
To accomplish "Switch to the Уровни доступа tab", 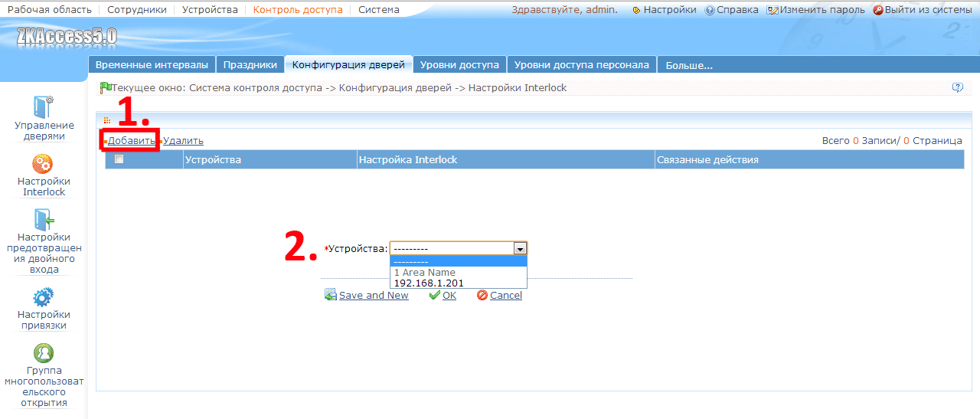I will (x=459, y=65).
